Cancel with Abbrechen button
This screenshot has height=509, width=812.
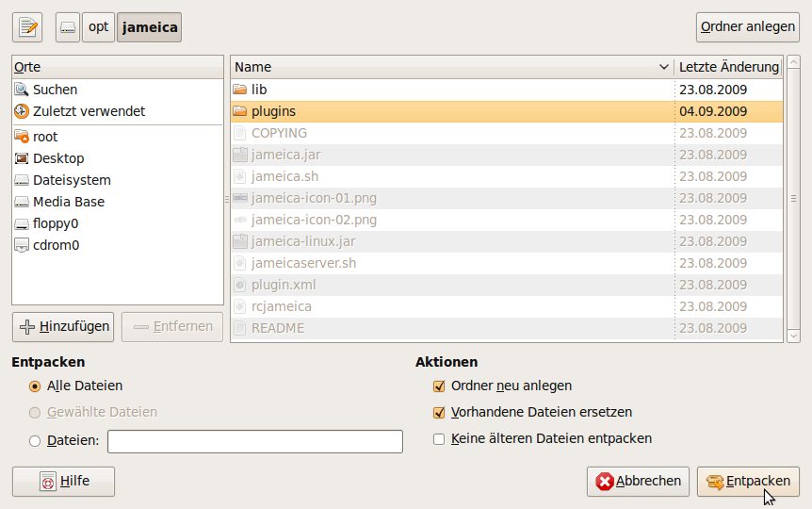click(x=638, y=482)
